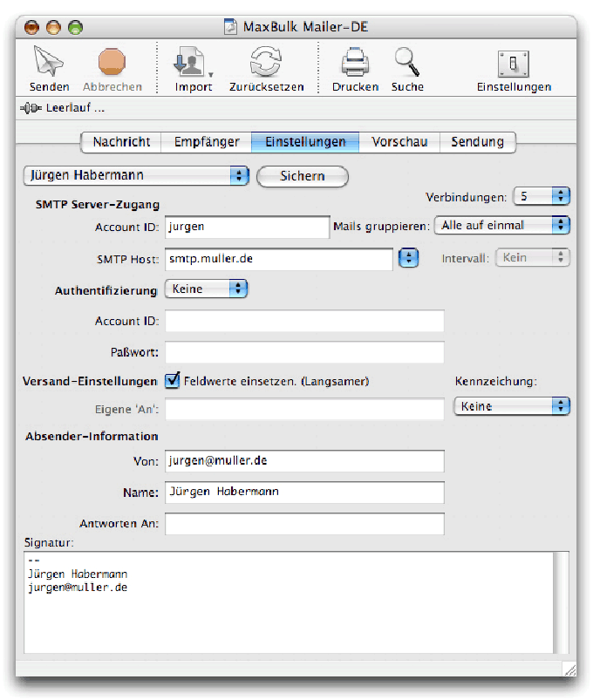Open Authentifizierung Keine dropdown
This screenshot has height=700, width=593.
[x=206, y=289]
